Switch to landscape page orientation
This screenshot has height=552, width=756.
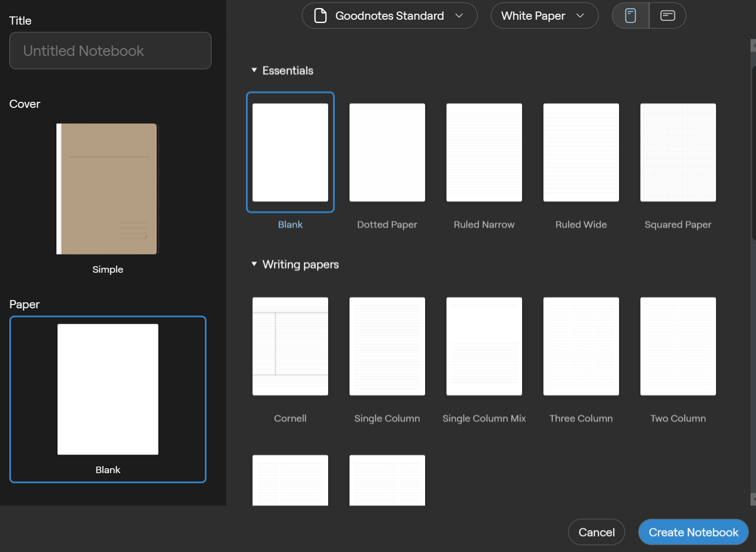(667, 15)
